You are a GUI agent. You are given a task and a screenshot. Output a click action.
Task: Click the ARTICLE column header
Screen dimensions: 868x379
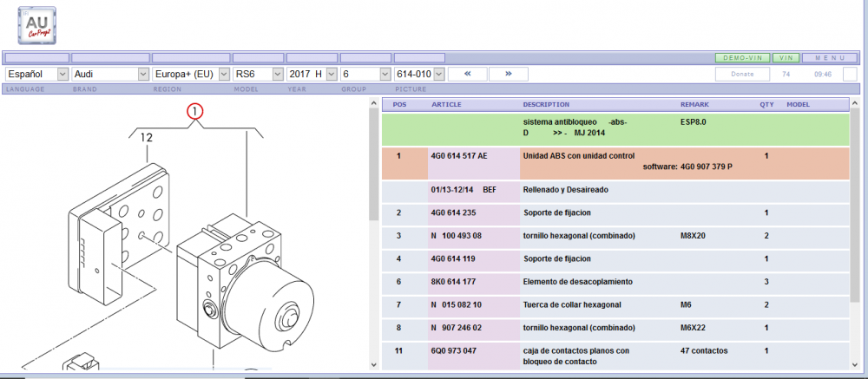point(446,105)
